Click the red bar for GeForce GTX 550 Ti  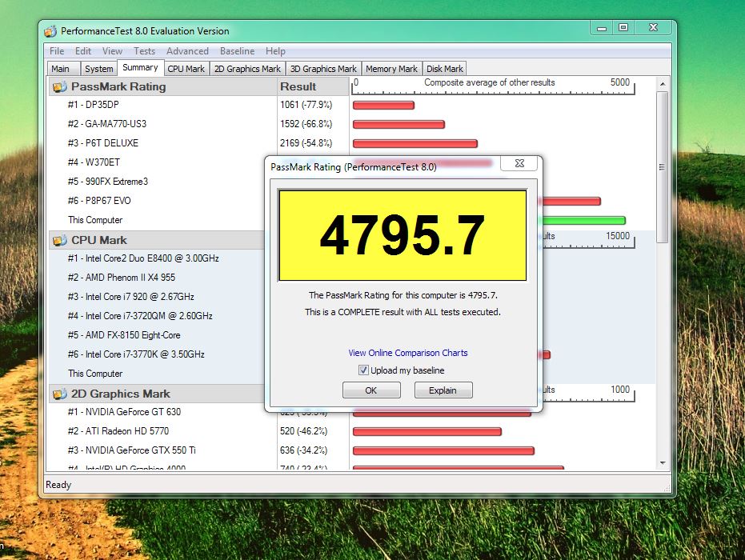pyautogui.click(x=444, y=450)
